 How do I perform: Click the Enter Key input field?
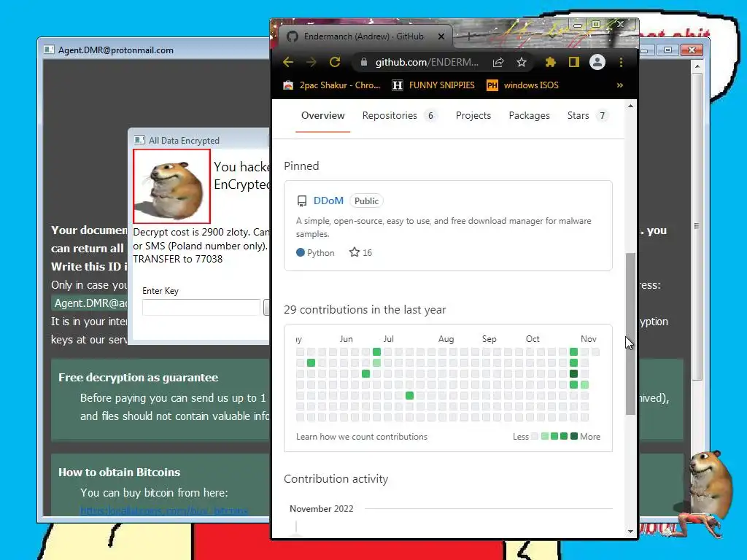click(201, 307)
